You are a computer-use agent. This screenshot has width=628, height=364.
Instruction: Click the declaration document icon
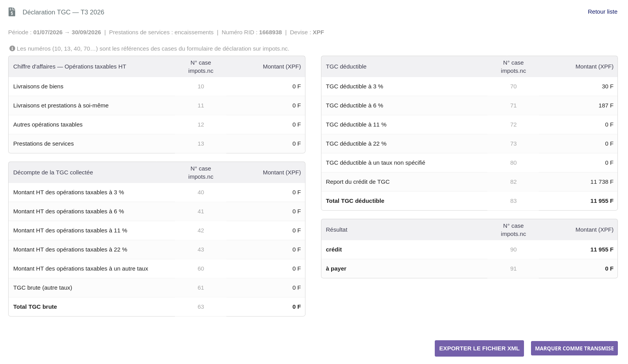point(12,12)
